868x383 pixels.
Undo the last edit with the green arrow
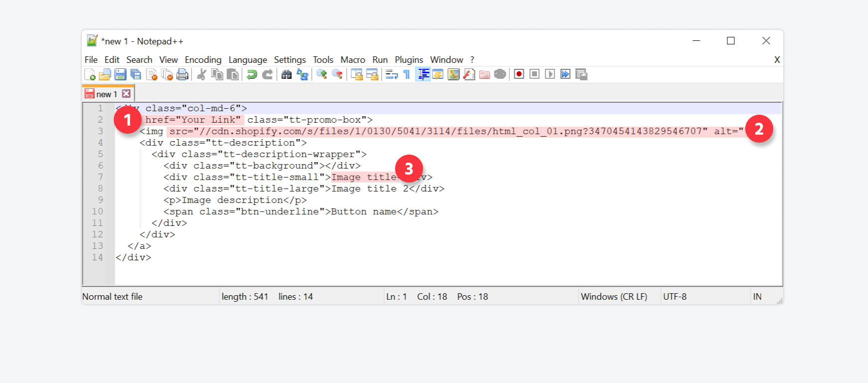pyautogui.click(x=252, y=75)
